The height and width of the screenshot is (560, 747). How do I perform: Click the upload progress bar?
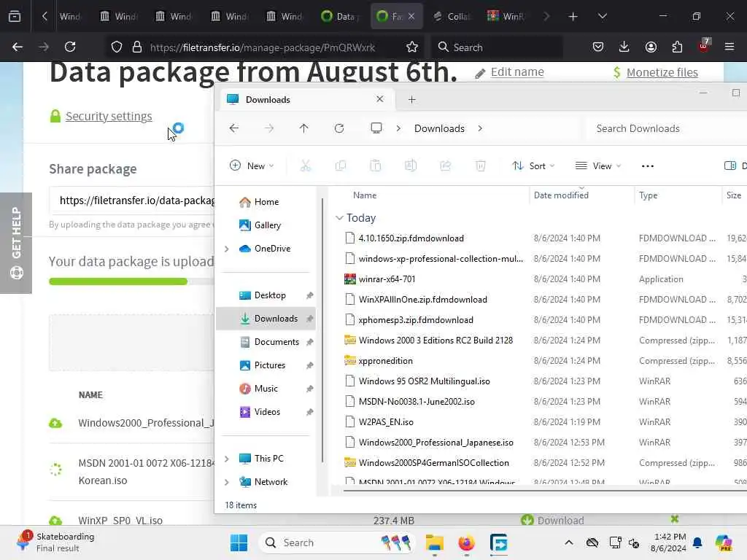coord(131,281)
